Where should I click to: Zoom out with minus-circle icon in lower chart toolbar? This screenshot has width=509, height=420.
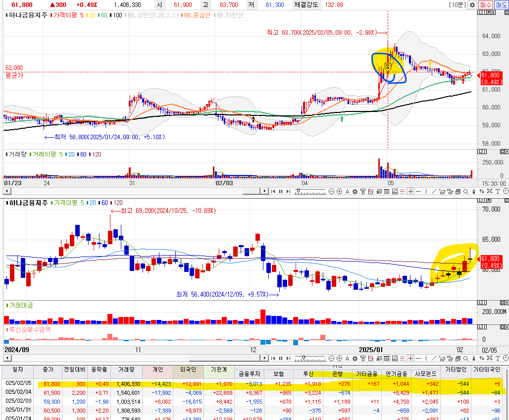331,358
